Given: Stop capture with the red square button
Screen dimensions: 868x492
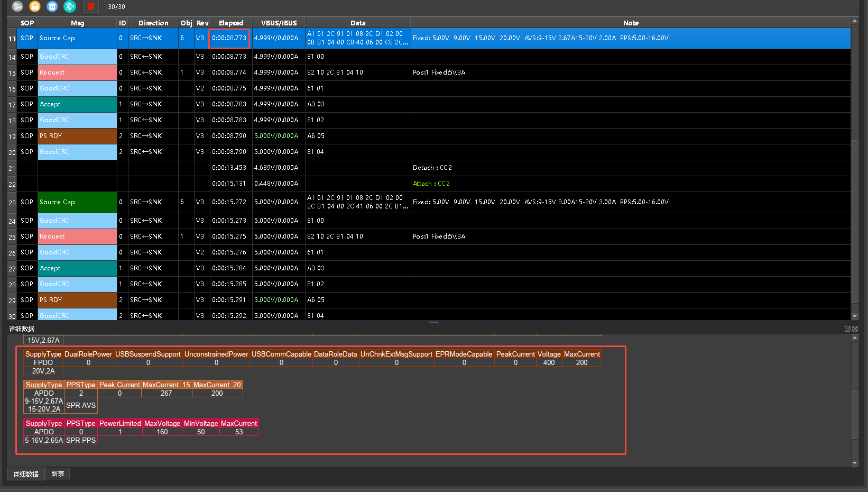Looking at the screenshot, I should (90, 6).
